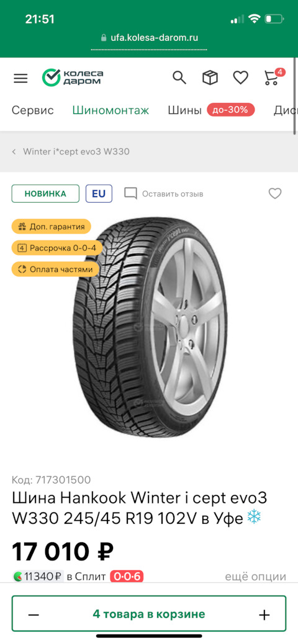Tap the Сплит price badge 11340 ₽

pos(38,576)
